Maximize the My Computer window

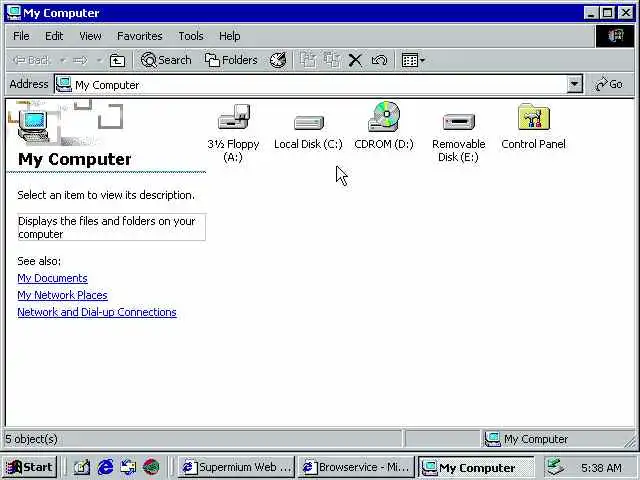tap(607, 13)
